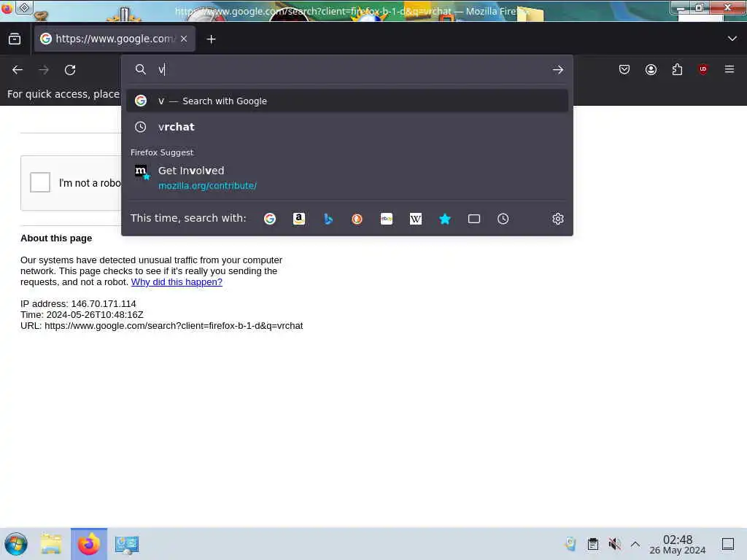This screenshot has height=560, width=747.
Task: Open the Firefox account button
Action: (651, 69)
